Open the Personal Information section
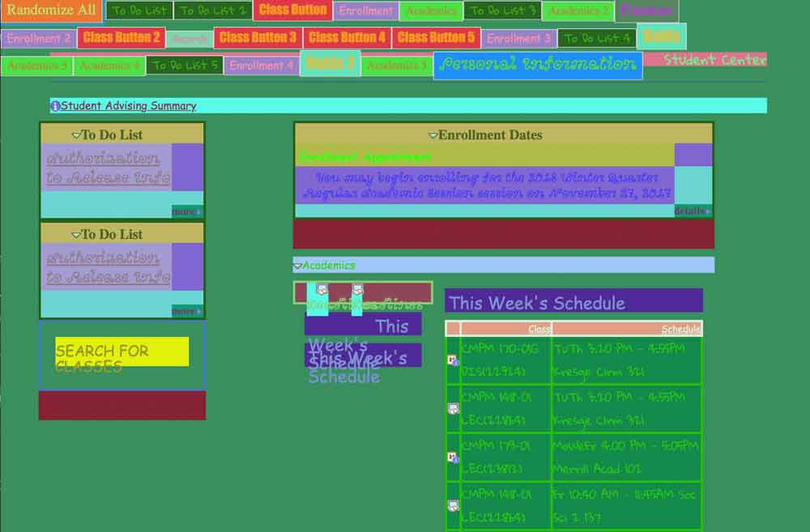Viewport: 810px width, 532px height. click(538, 65)
